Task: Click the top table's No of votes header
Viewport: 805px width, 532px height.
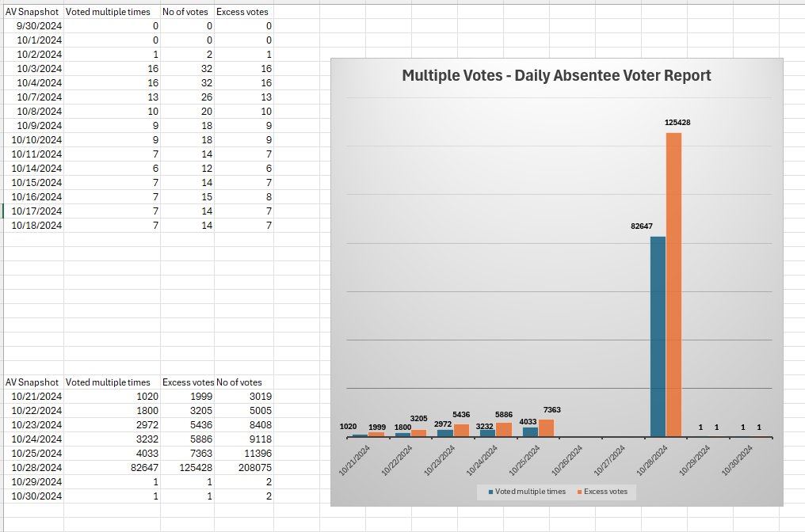Action: [x=187, y=12]
